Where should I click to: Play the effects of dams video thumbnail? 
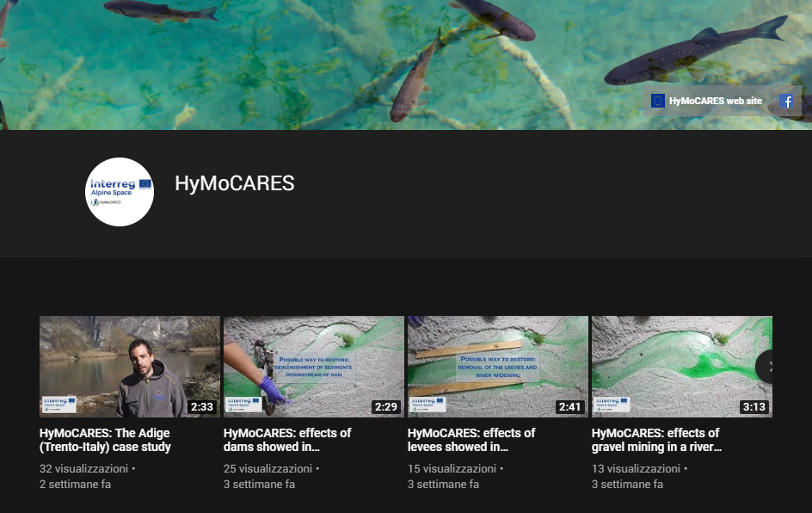click(x=314, y=367)
